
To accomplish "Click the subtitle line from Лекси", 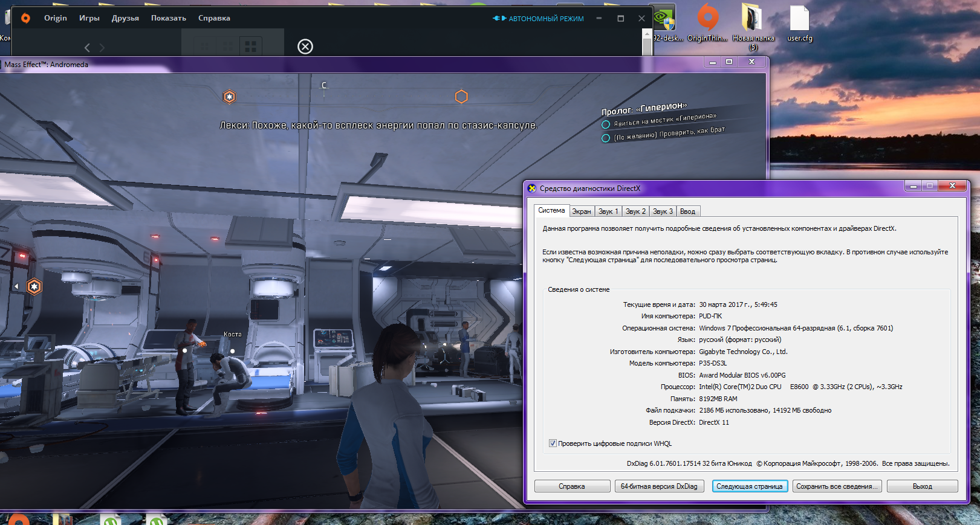I will pyautogui.click(x=378, y=125).
